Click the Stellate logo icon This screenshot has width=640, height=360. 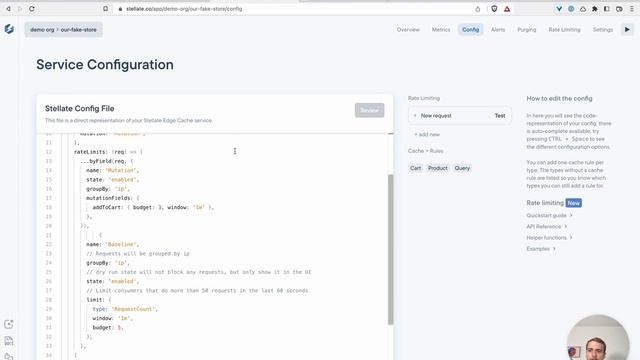[x=9, y=29]
